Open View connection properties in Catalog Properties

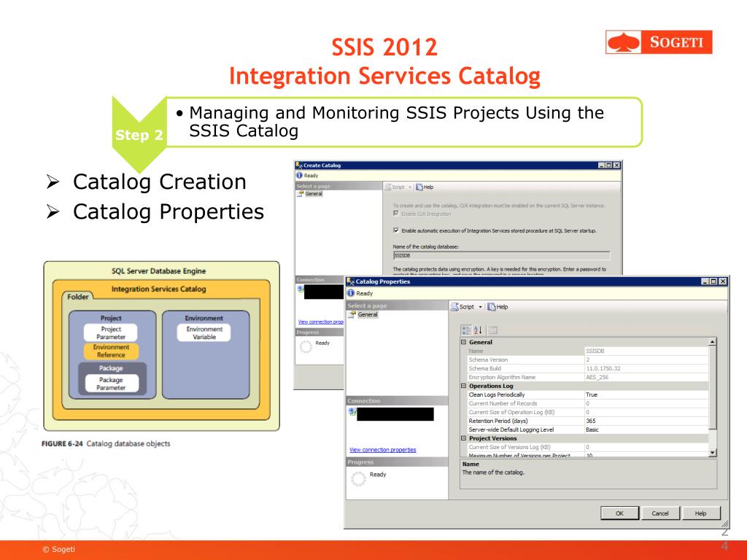382,449
